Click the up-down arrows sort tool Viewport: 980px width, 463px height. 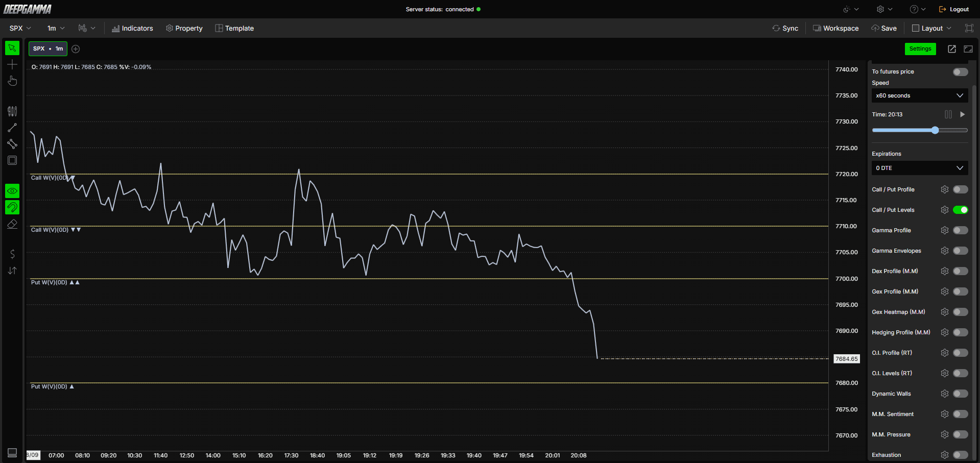(12, 271)
